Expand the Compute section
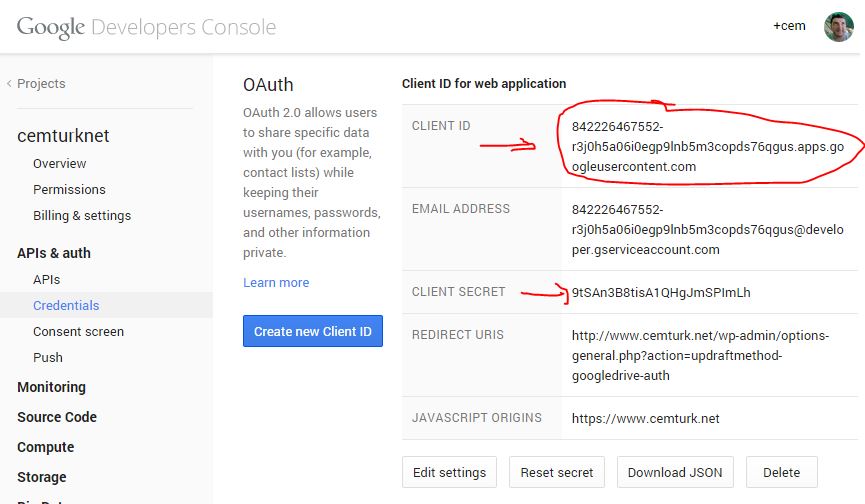Image resolution: width=865 pixels, height=504 pixels. (x=45, y=447)
